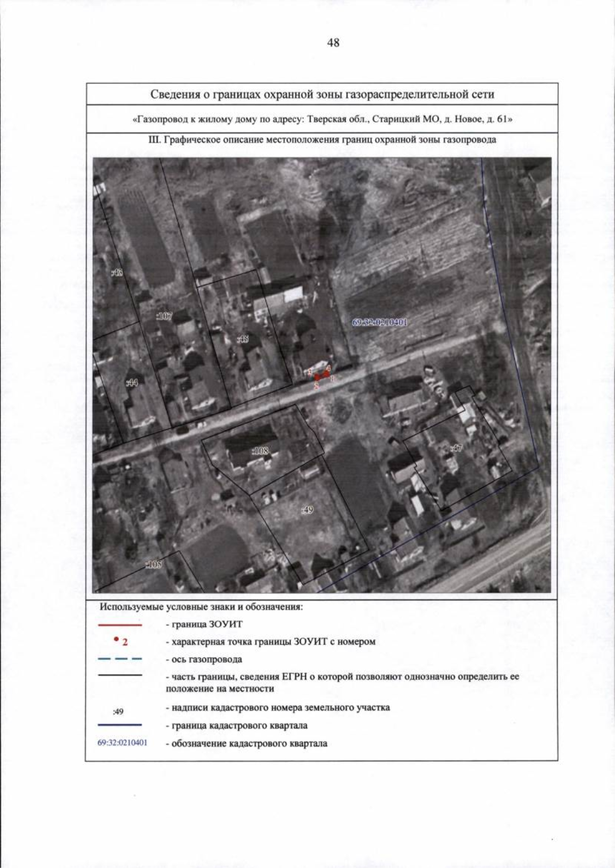Click parcel label :108 on the map

point(260,451)
